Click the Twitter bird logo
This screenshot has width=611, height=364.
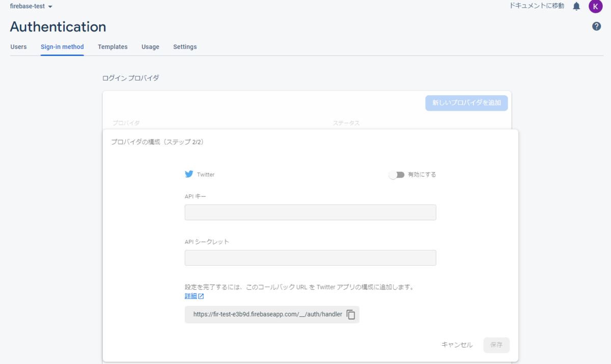point(189,174)
